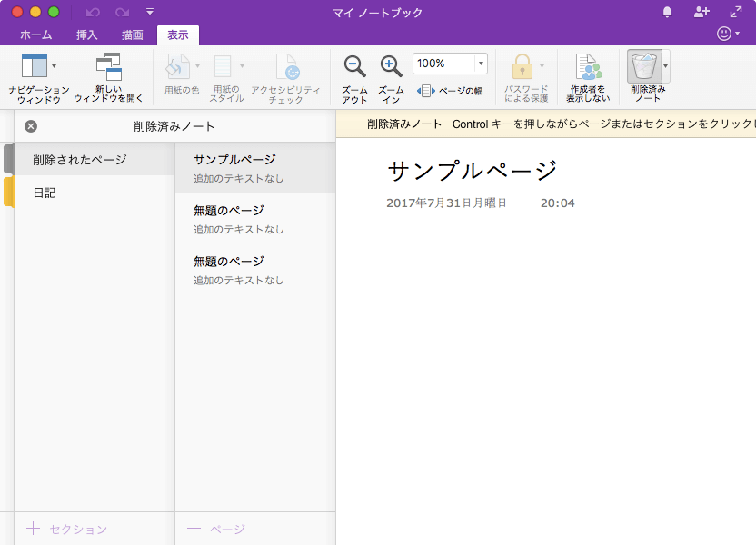This screenshot has width=756, height=545.
Task: Open the Navigation Window icon
Action: pos(34,66)
